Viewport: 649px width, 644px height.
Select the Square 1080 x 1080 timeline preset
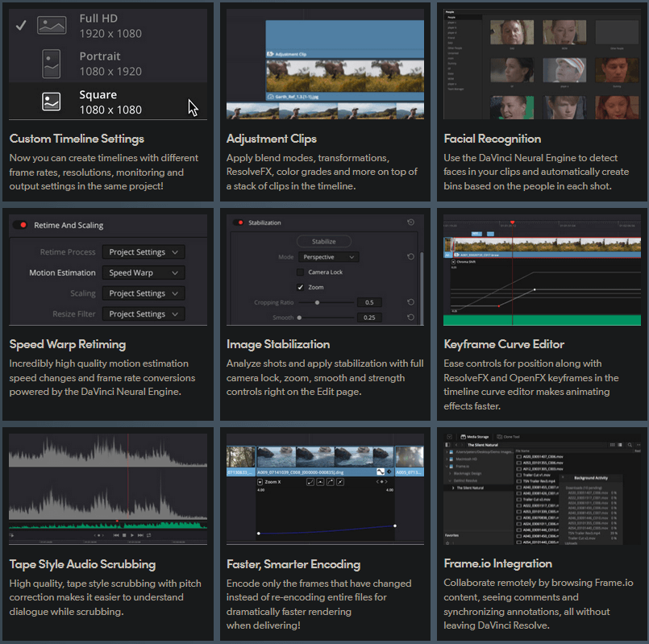tap(108, 102)
